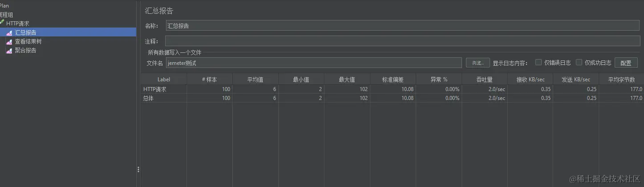Select the 汇总报告 tree node icon
The height and width of the screenshot is (187, 644).
(x=9, y=32)
